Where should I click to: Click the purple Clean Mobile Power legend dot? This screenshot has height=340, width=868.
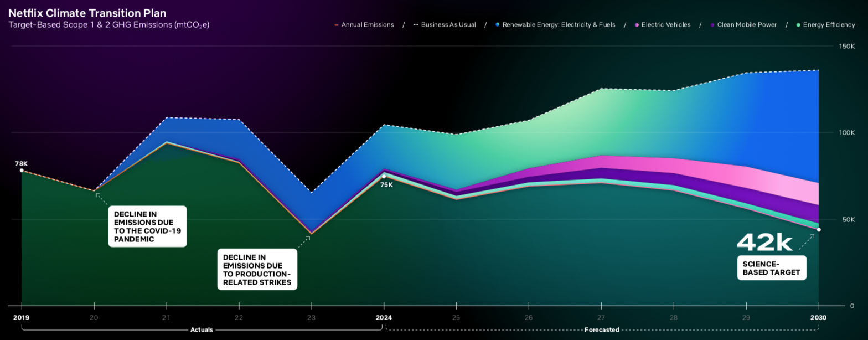coord(712,25)
